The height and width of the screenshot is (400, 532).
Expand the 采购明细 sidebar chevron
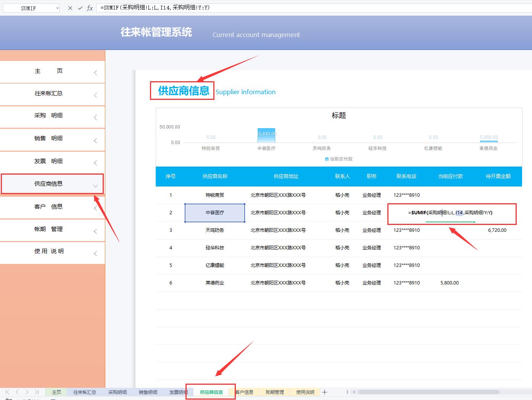tap(95, 117)
